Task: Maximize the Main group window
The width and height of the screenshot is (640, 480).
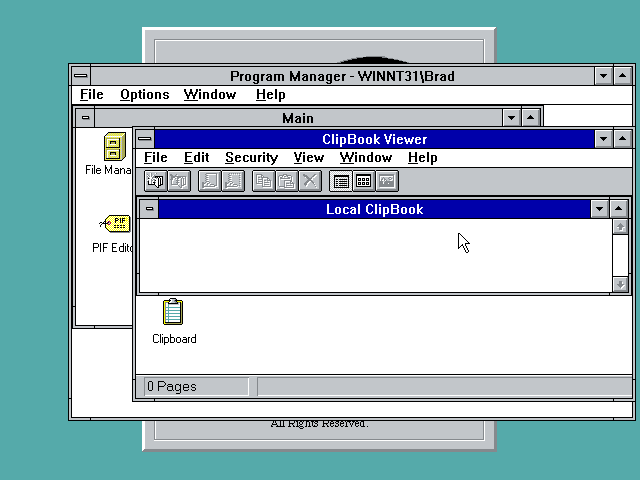Action: click(x=530, y=118)
